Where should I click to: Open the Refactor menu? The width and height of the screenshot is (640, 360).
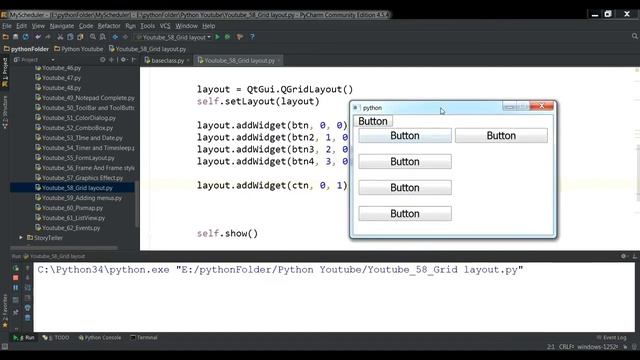click(109, 26)
